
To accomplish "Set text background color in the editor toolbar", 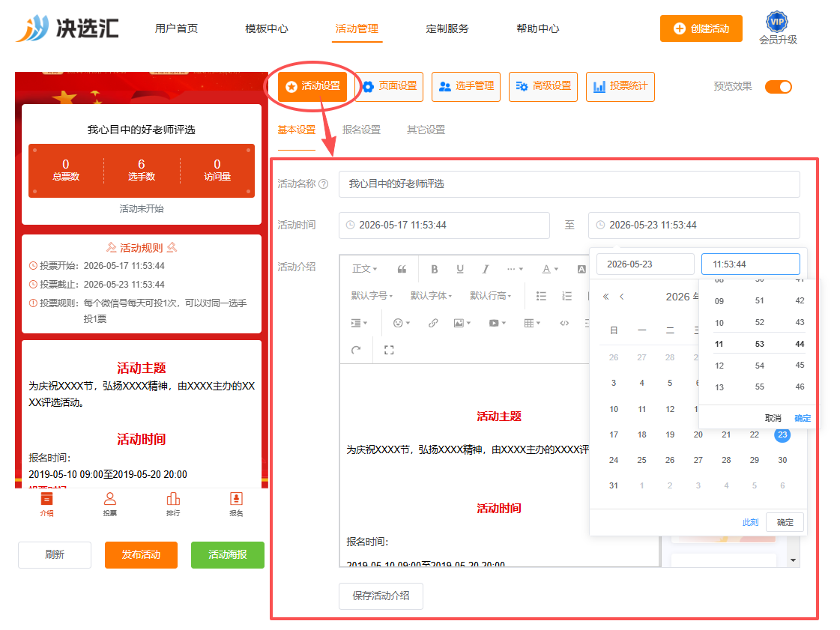I will coord(581,269).
